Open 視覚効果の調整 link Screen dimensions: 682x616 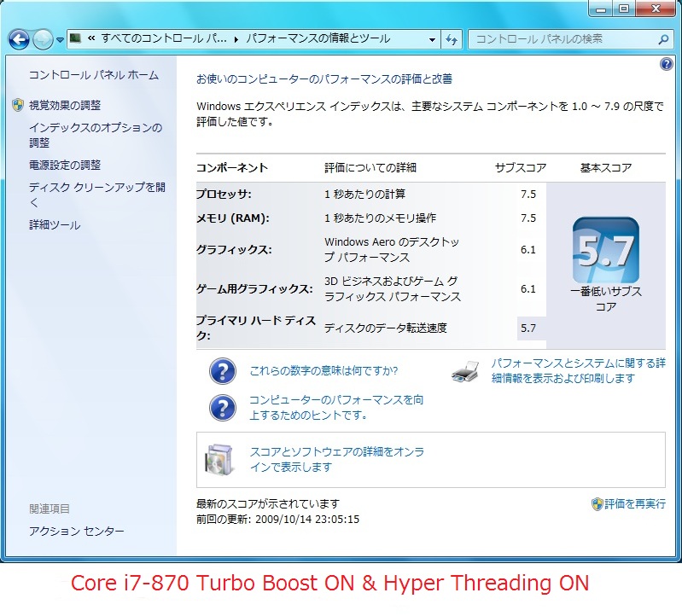click(x=65, y=105)
